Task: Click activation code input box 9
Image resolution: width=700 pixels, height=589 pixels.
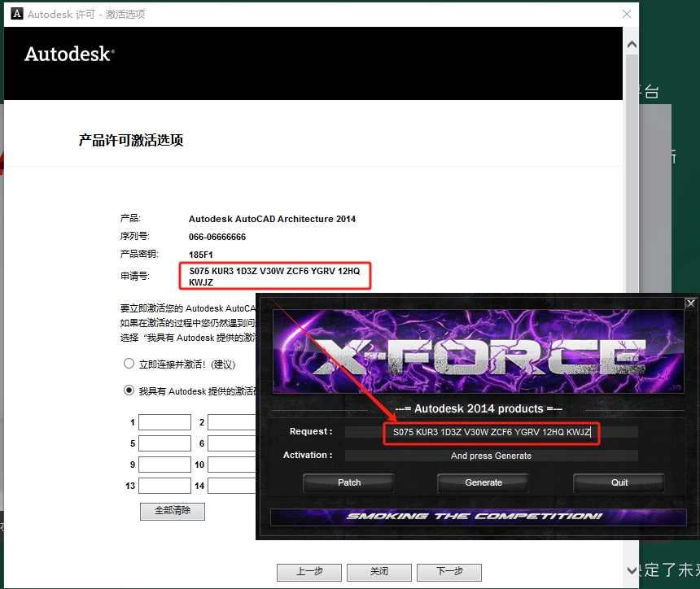Action: pos(164,465)
